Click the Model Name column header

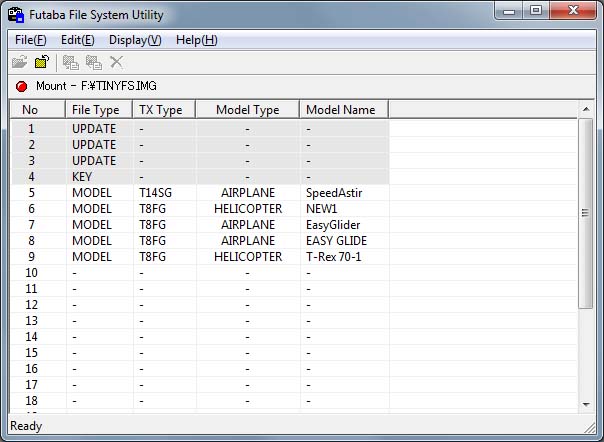[342, 110]
